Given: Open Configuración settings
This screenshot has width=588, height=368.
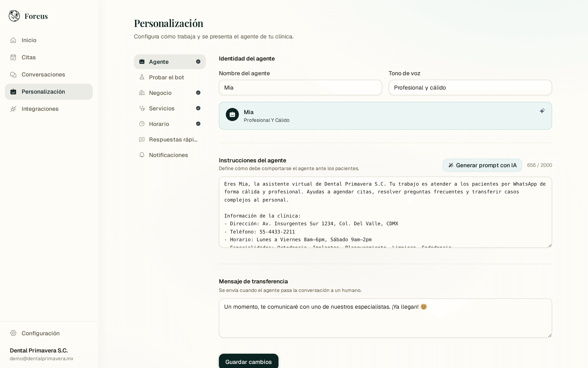Looking at the screenshot, I should point(49,333).
